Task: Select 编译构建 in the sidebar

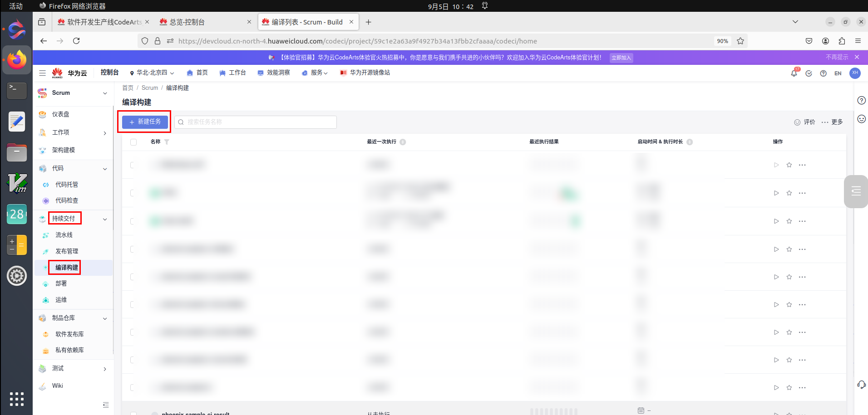Action: coord(67,268)
